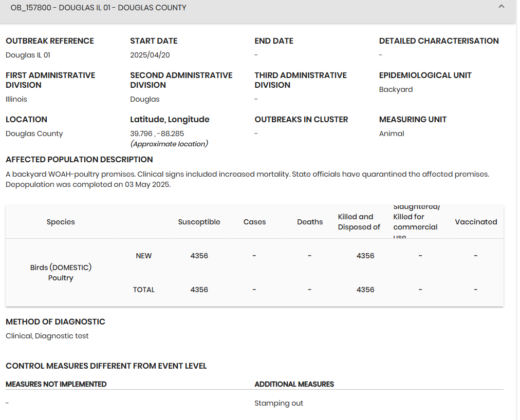
Task: Click the Species column header
Action: tap(61, 222)
